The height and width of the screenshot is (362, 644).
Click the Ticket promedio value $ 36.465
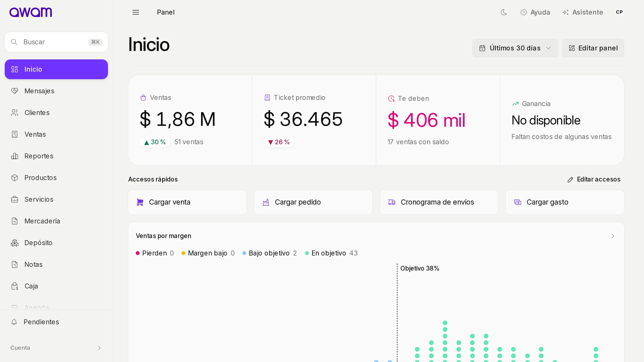303,119
